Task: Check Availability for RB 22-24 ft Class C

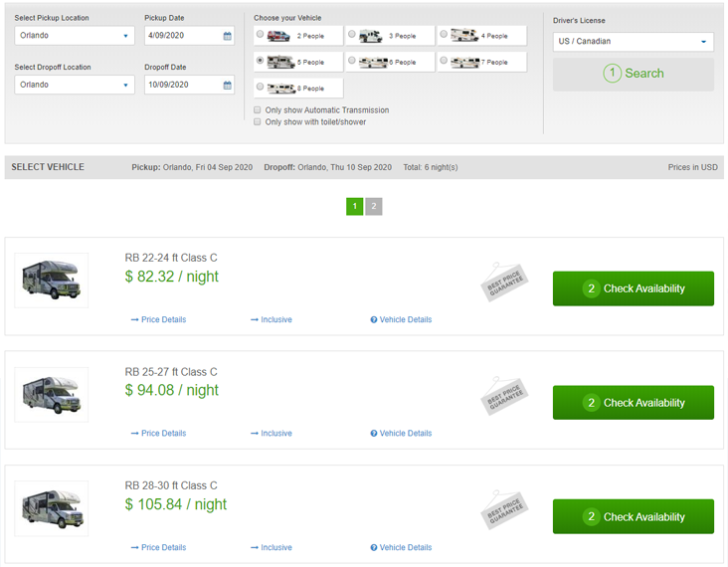Action: tap(634, 288)
